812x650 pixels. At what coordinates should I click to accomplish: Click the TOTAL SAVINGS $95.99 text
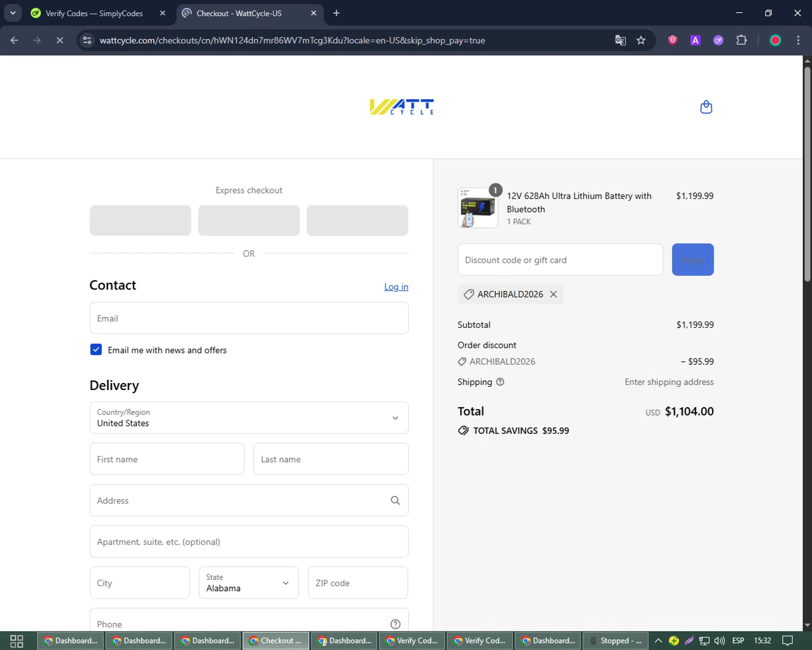(x=521, y=431)
